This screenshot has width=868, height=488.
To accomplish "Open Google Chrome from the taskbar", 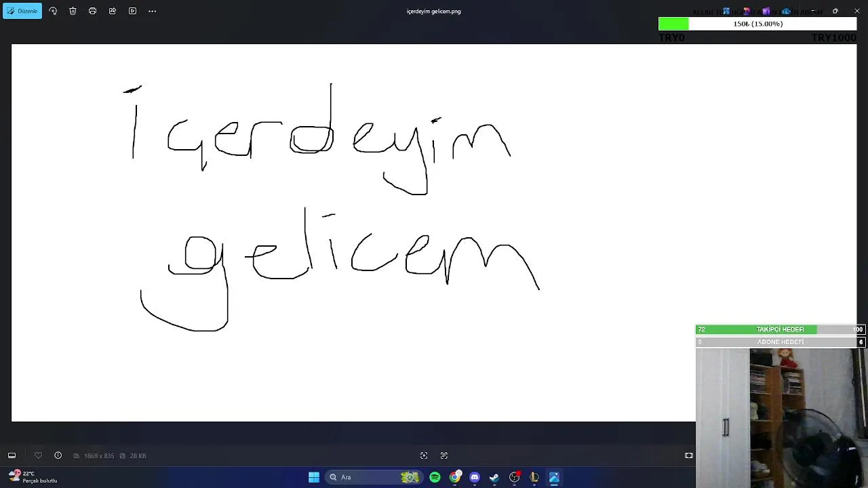I will [454, 477].
